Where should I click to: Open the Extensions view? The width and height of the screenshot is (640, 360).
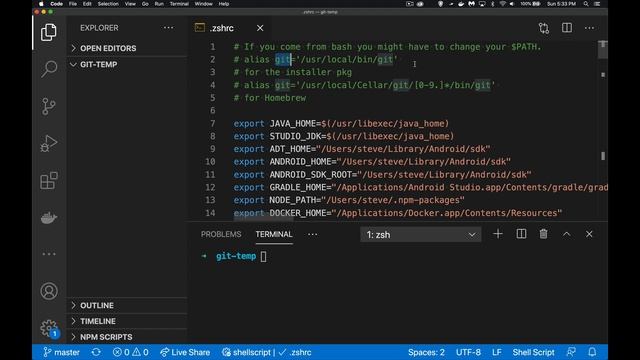(49, 180)
